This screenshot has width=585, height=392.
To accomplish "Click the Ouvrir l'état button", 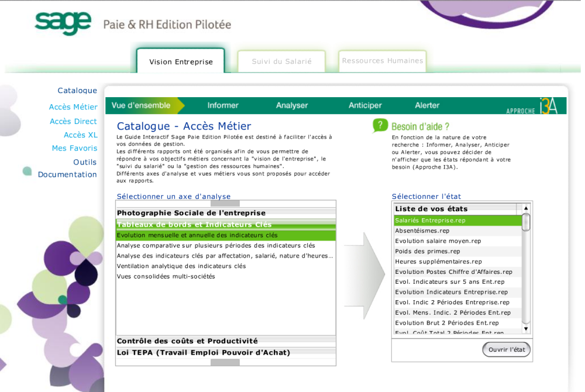I will [506, 349].
